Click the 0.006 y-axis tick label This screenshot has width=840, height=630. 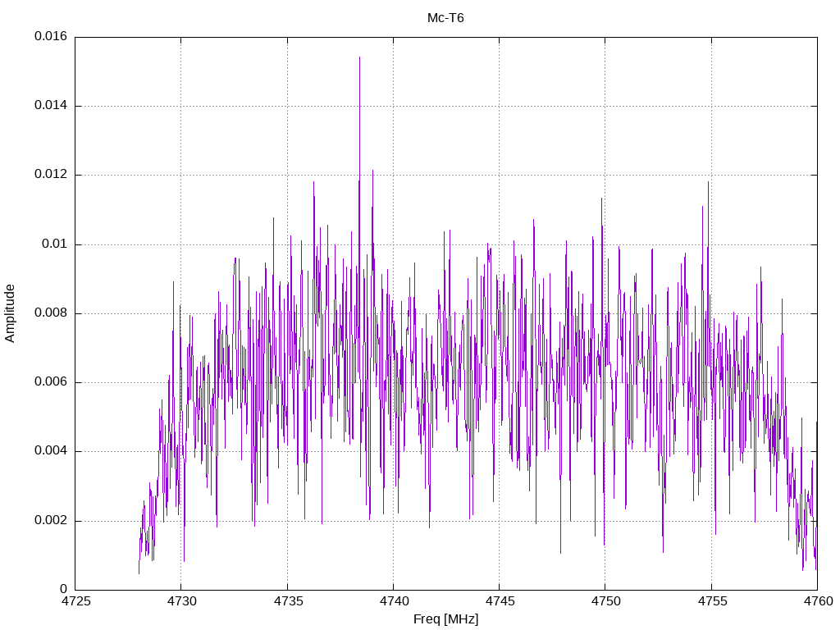click(x=51, y=382)
